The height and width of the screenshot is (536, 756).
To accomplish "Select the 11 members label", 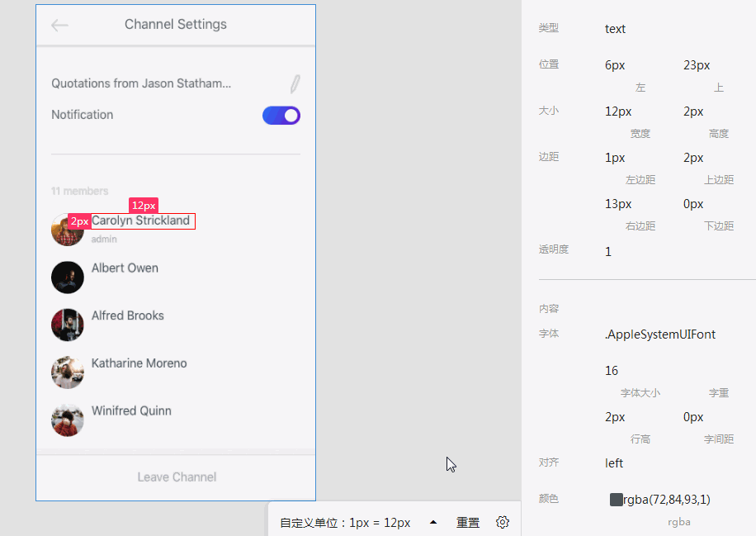I will point(79,191).
